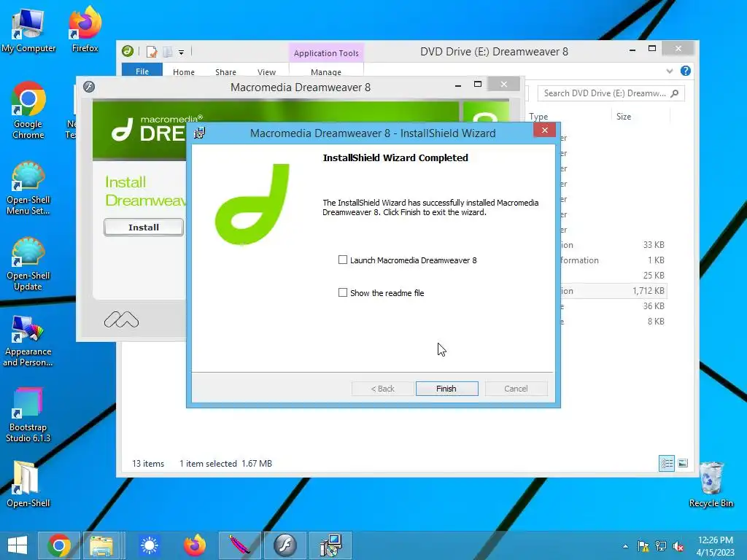The width and height of the screenshot is (747, 560).
Task: Open Open-Shell Update desktop shortcut
Action: [x=28, y=264]
